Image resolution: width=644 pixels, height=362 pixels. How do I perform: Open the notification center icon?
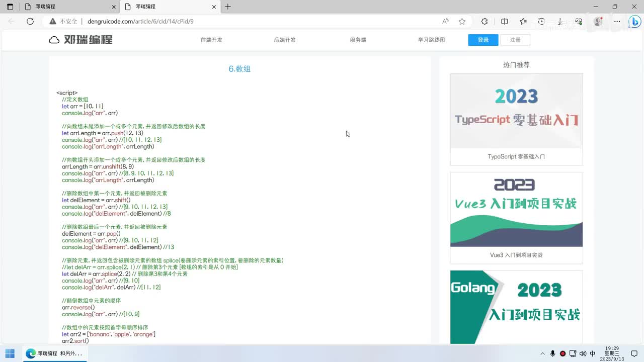[634, 353]
